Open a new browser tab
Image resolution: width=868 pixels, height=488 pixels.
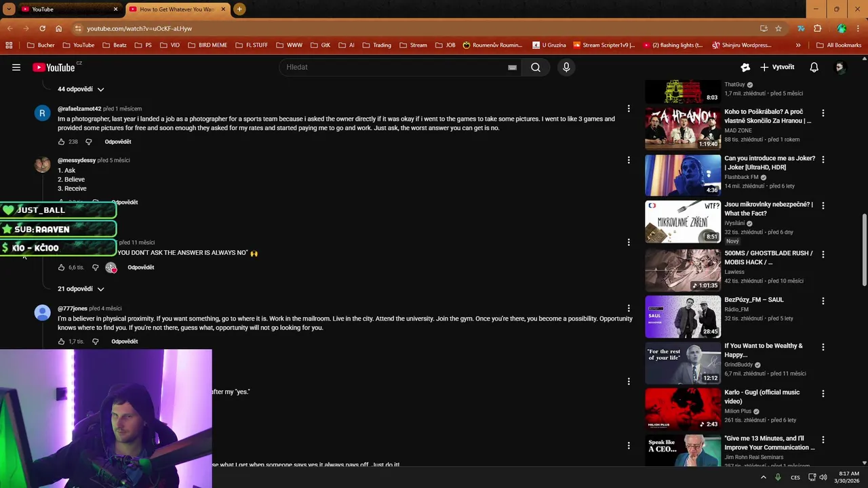pos(239,9)
